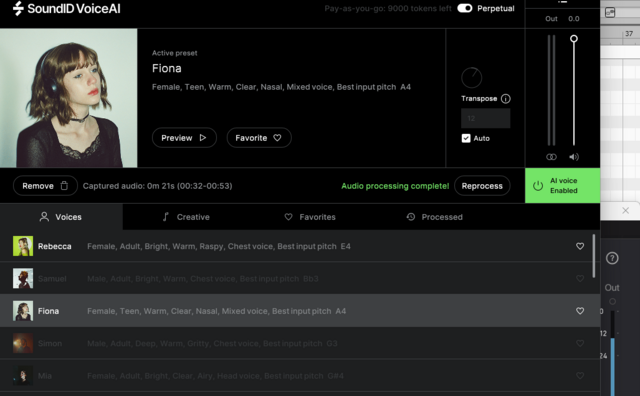Select the Fiona voice in list

tap(300, 311)
